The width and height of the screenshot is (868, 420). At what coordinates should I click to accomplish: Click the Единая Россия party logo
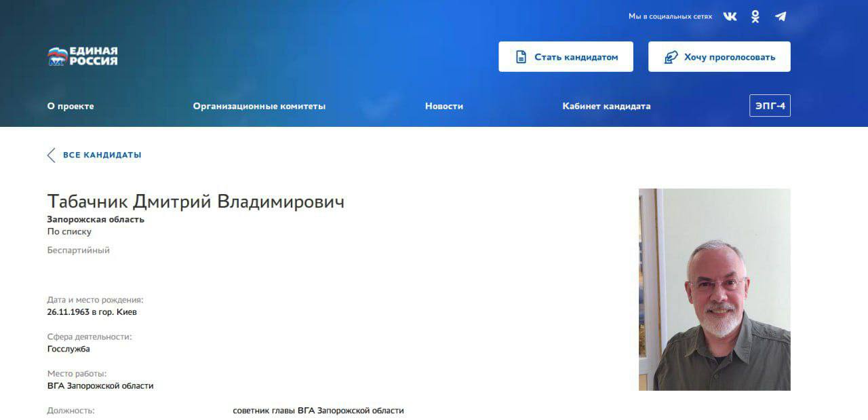[x=82, y=56]
